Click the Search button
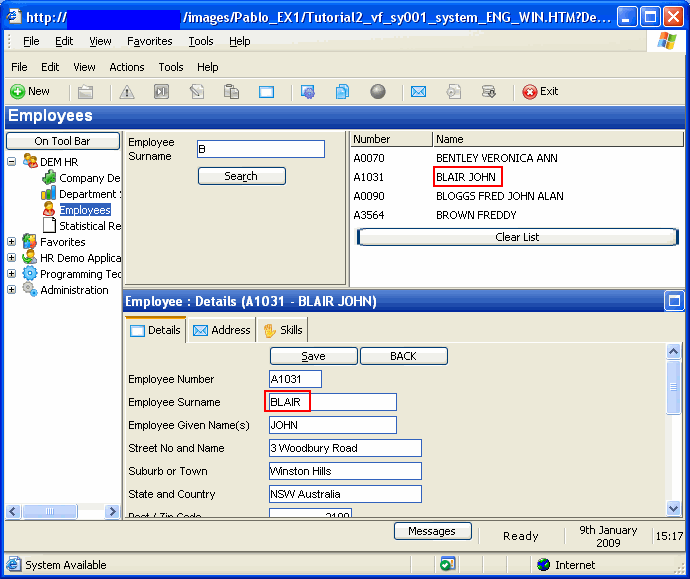 (x=242, y=176)
